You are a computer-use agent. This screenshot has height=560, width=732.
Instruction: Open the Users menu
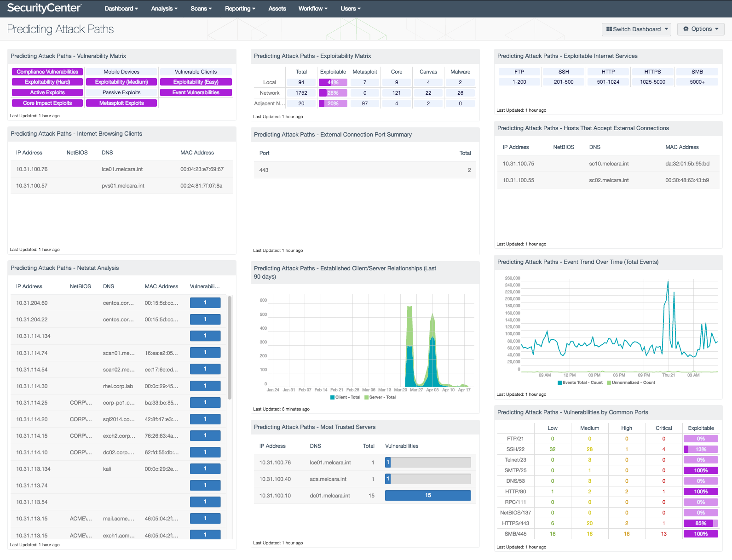(x=351, y=9)
